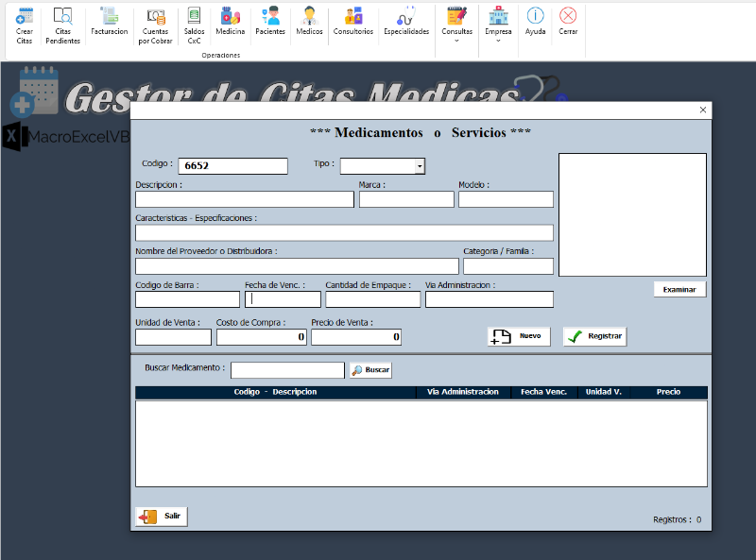Click the empty medicamentos results list

coord(421,444)
